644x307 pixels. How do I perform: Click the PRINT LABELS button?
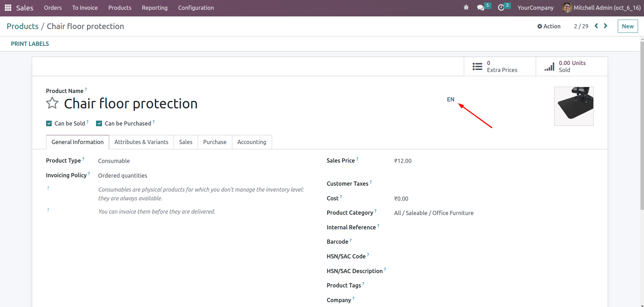coord(30,44)
